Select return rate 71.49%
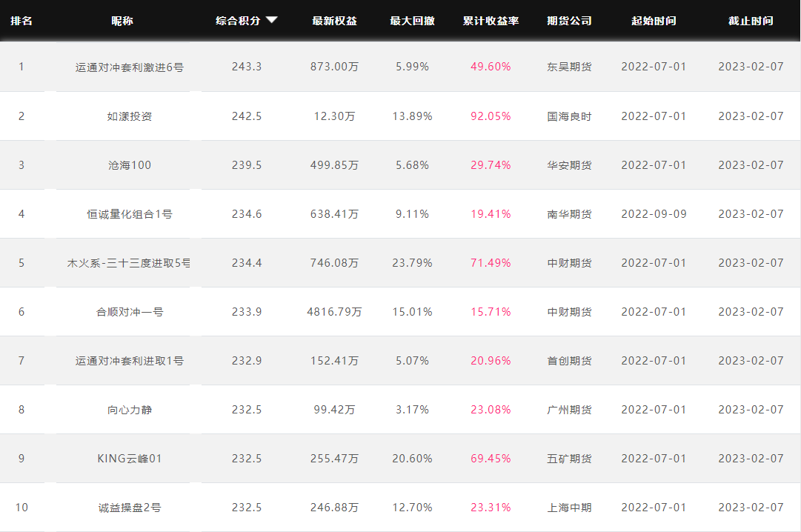The width and height of the screenshot is (801, 532). click(x=491, y=263)
